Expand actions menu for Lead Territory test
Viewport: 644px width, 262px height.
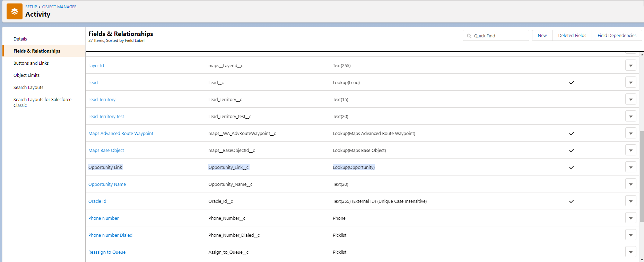(630, 116)
